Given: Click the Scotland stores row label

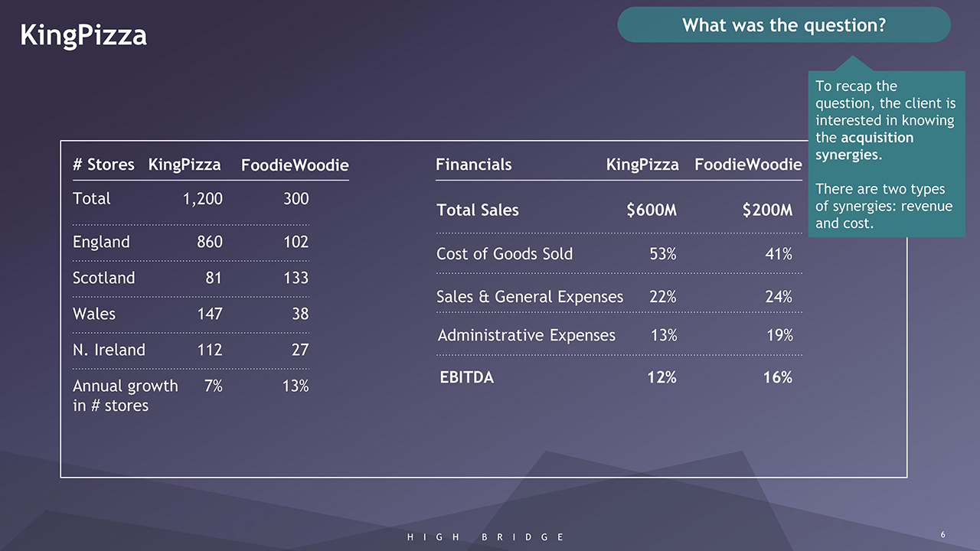Looking at the screenshot, I should 103,278.
